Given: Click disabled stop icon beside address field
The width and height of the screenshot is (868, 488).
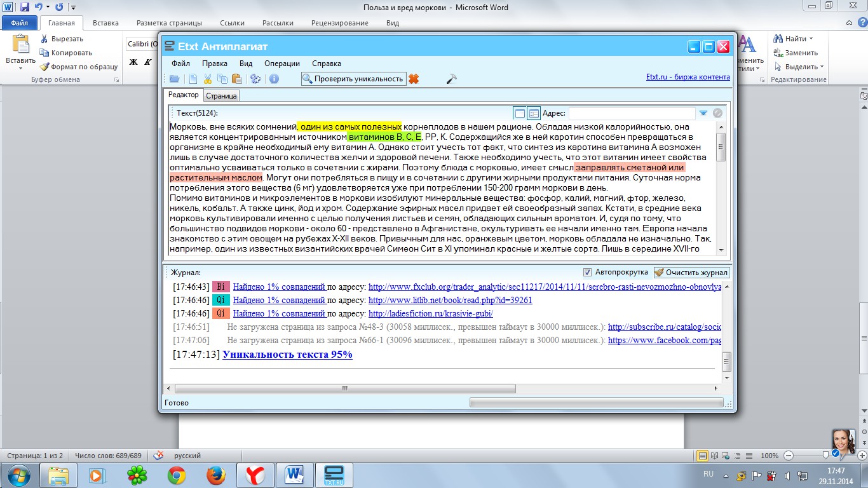Looking at the screenshot, I should coord(718,113).
